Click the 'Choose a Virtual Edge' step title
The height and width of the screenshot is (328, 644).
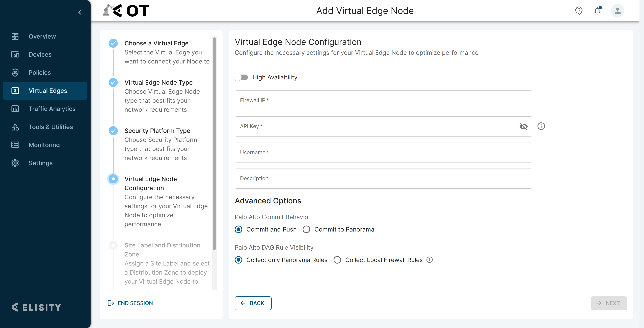pos(156,43)
